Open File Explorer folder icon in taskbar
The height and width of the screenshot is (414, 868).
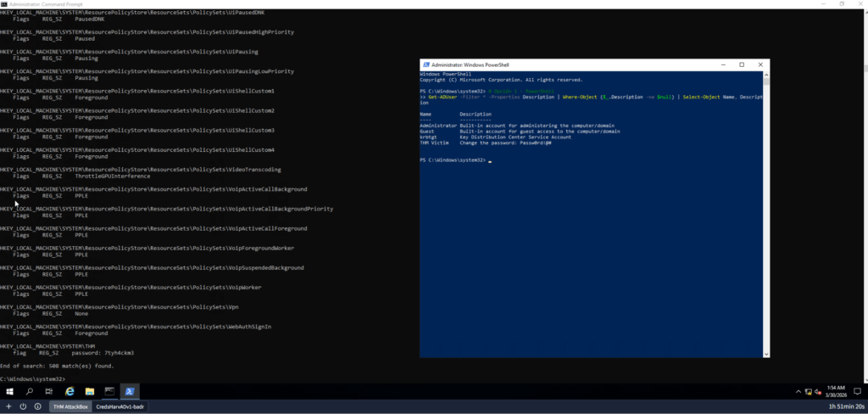point(90,391)
